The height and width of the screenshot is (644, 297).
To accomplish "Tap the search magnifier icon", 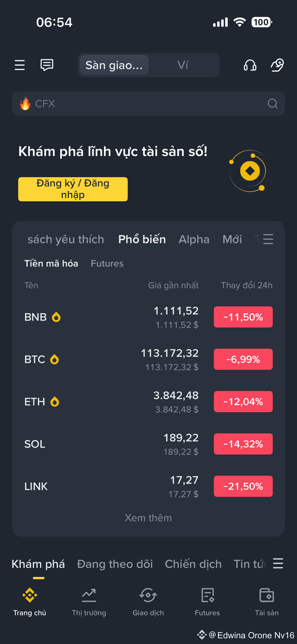I will [x=273, y=104].
